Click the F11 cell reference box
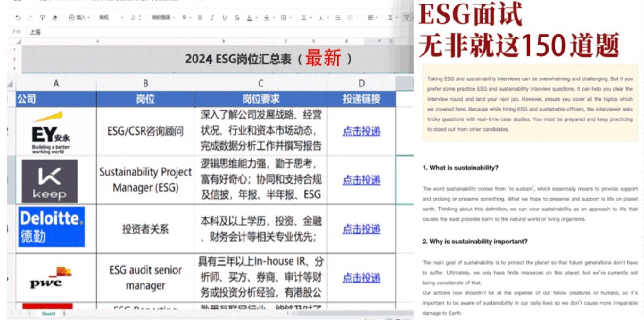644x320 pixels. (x=17, y=32)
